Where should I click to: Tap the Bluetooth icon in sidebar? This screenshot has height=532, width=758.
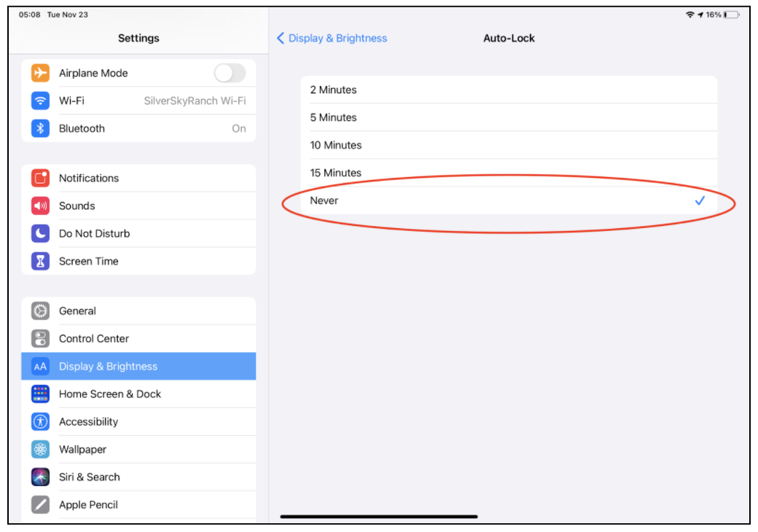pyautogui.click(x=40, y=128)
